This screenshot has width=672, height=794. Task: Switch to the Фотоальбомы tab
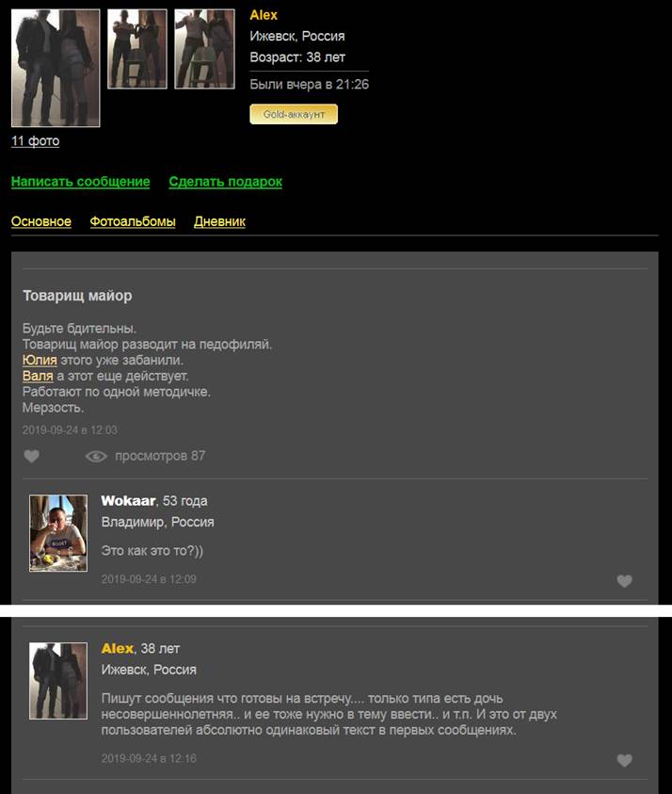[133, 221]
